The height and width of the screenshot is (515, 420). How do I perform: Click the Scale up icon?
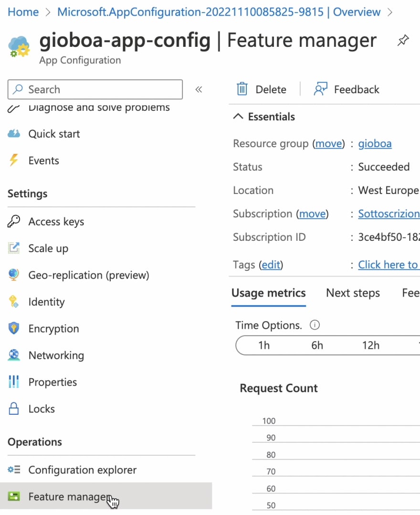[x=14, y=248]
